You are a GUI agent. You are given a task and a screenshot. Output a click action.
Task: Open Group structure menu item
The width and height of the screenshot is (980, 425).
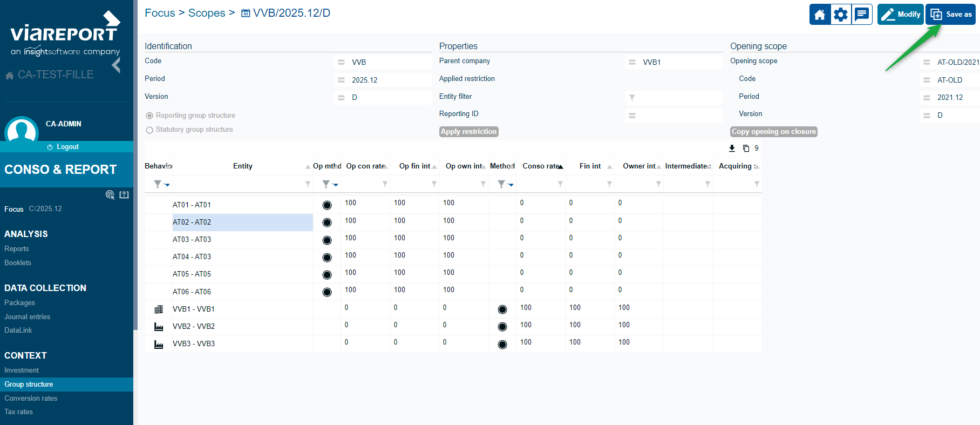pyautogui.click(x=66, y=384)
